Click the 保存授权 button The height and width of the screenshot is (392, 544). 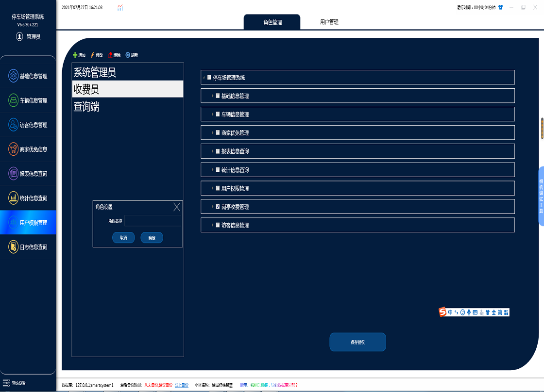pos(357,342)
